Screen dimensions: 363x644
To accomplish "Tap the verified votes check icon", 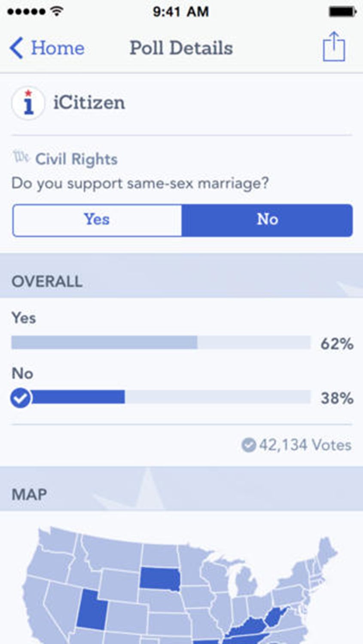I will (x=248, y=445).
